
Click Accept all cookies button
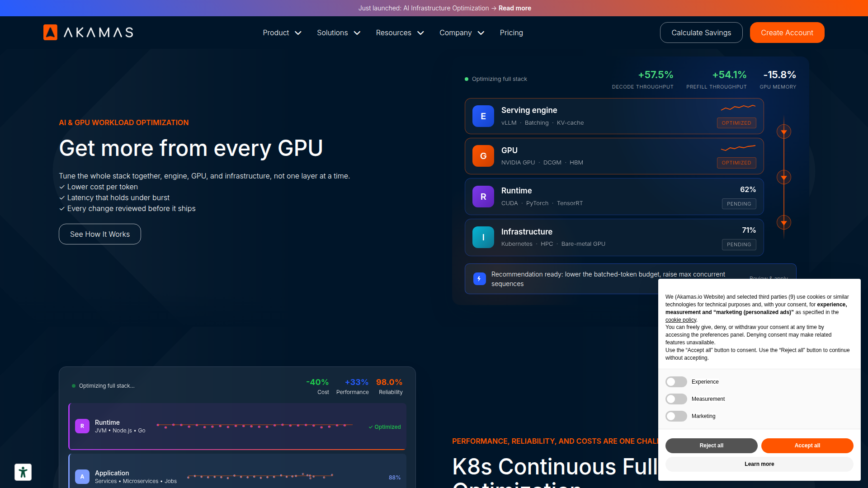coord(807,446)
